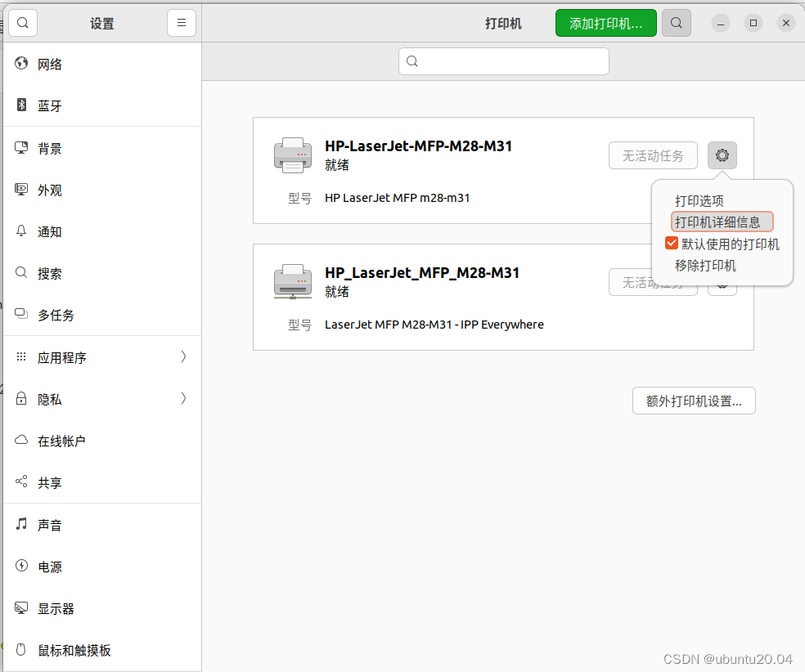
Task: Click the privacy lock icon
Action: pos(21,398)
